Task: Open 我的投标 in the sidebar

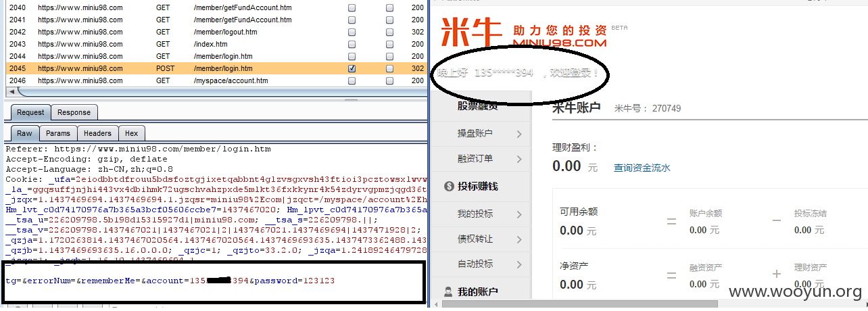Action: point(475,214)
